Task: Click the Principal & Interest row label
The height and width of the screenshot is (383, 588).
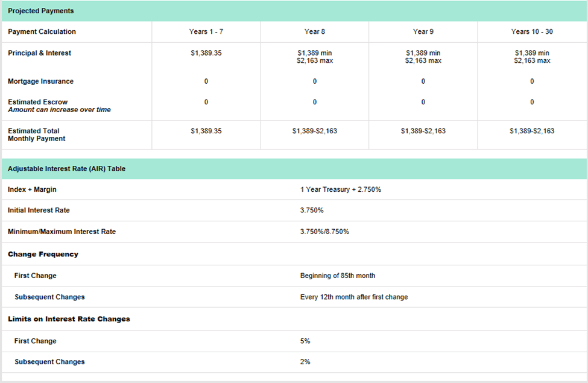Action: (x=37, y=53)
